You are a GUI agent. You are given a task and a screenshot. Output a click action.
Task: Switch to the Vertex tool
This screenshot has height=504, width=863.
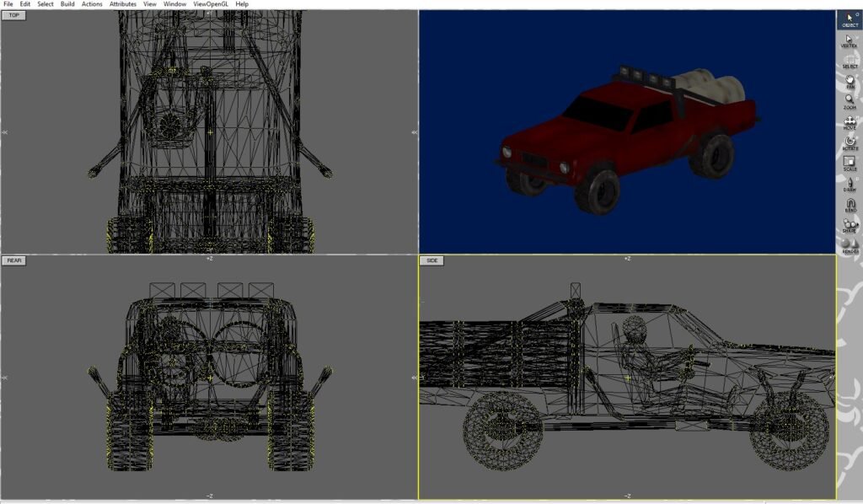pos(850,40)
